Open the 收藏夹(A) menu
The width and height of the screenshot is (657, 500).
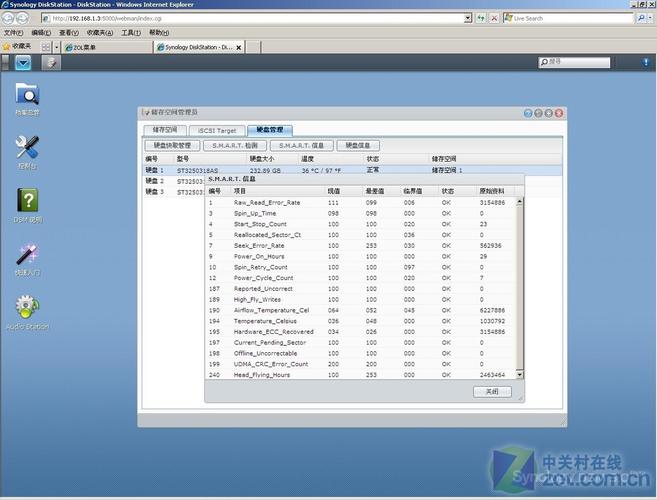pyautogui.click(x=100, y=32)
